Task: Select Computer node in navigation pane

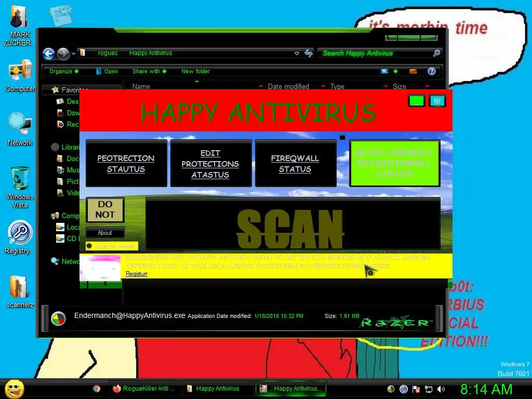Action: tap(65, 216)
